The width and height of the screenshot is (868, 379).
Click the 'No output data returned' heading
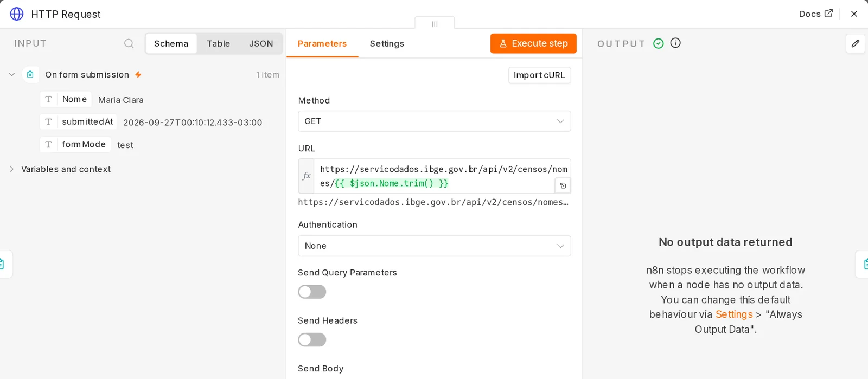(x=725, y=242)
